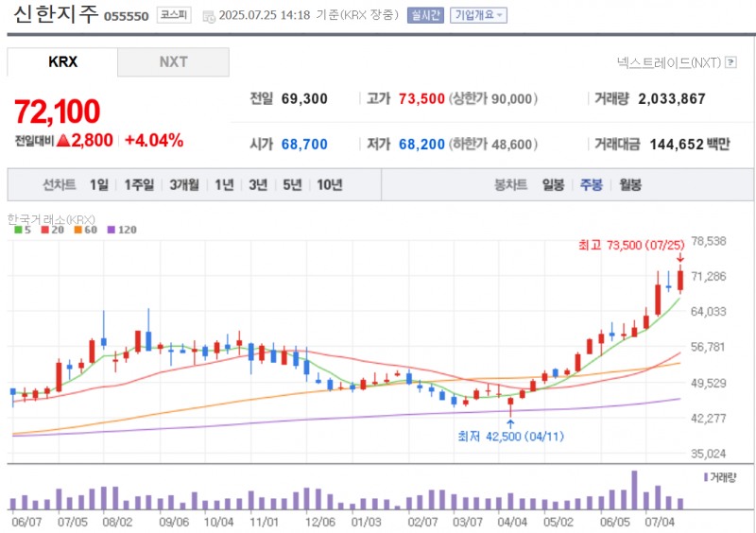Screen dimensions: 756x533
Task: Click the stock code 055550
Action: click(x=127, y=16)
